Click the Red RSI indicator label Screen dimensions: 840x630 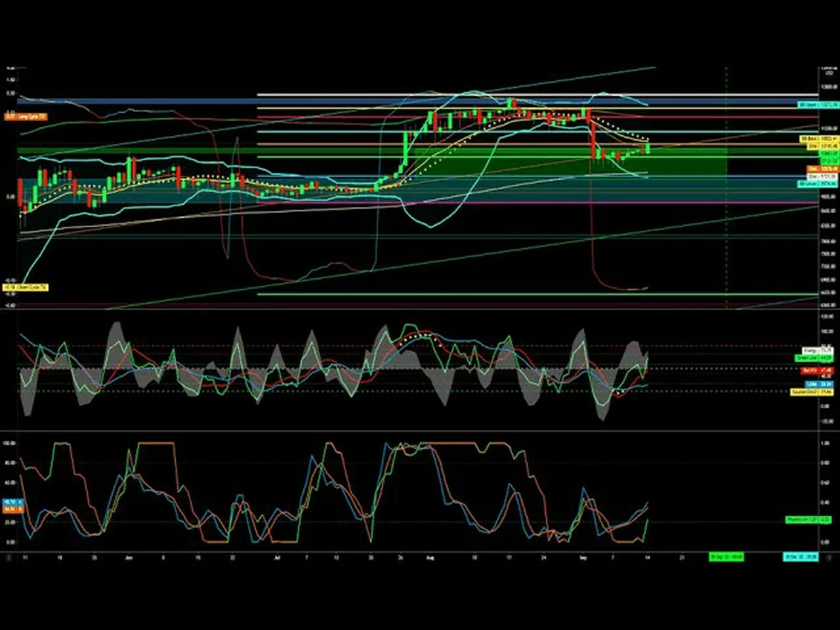[818, 371]
